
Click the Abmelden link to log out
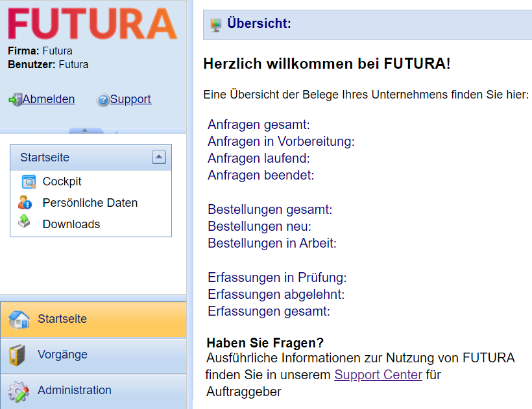click(x=49, y=99)
